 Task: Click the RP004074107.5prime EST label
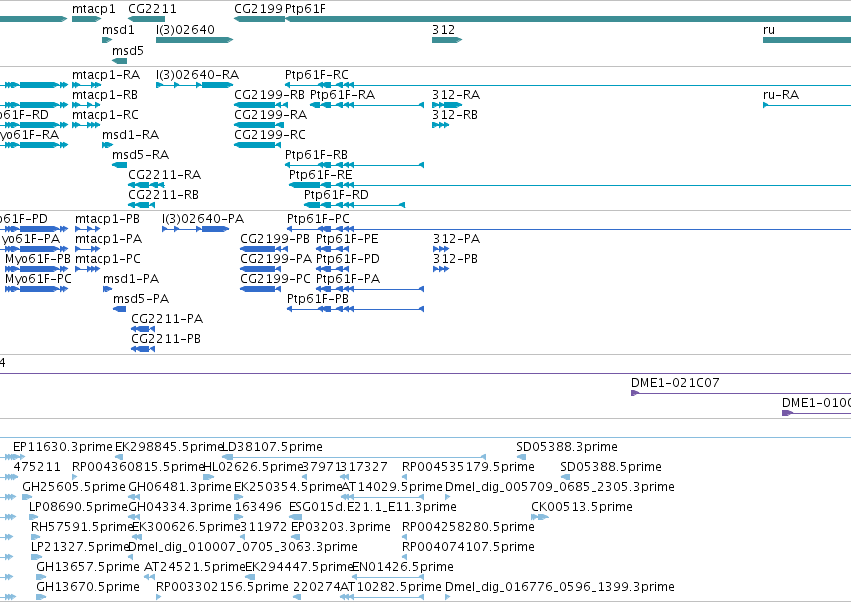pos(468,547)
